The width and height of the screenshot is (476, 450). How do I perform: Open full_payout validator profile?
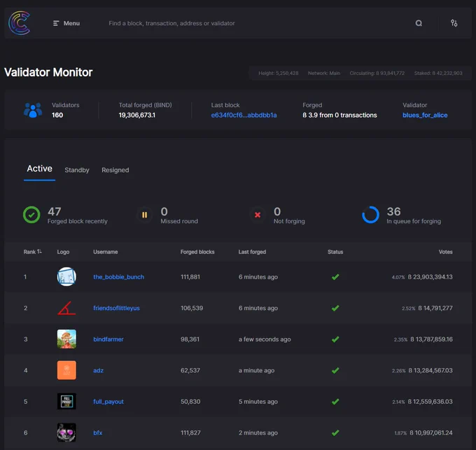(x=108, y=402)
